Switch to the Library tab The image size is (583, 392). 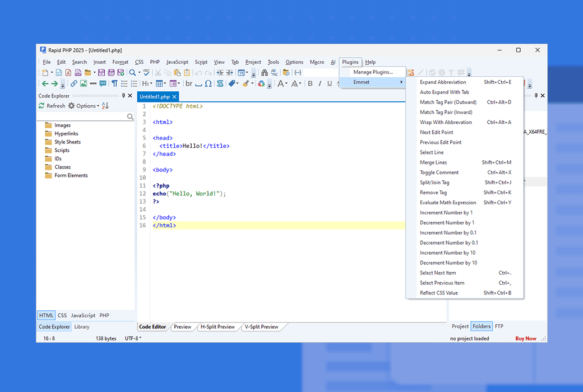coord(82,327)
